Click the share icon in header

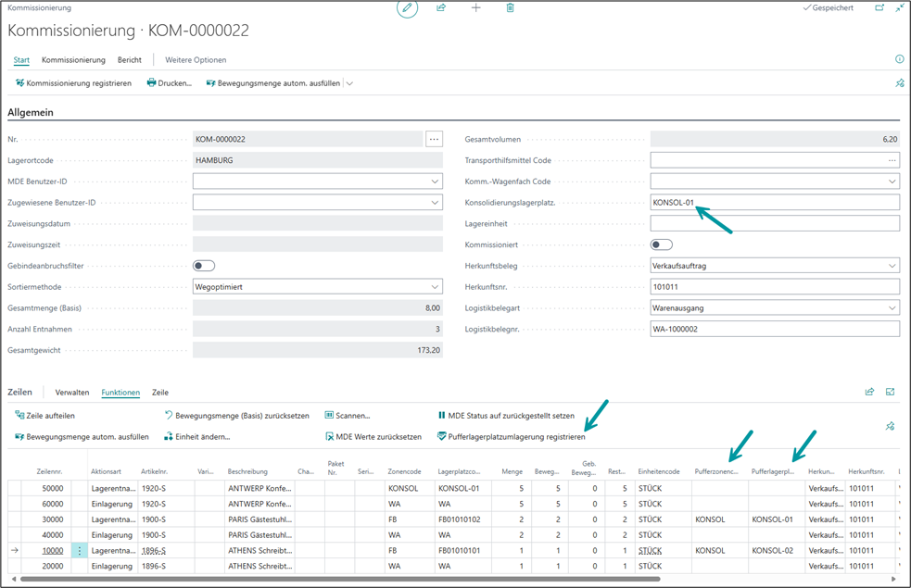(x=441, y=8)
